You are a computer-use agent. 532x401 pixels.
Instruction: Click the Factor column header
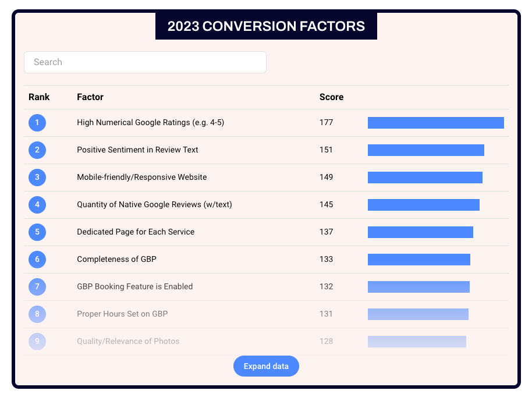[x=90, y=97]
